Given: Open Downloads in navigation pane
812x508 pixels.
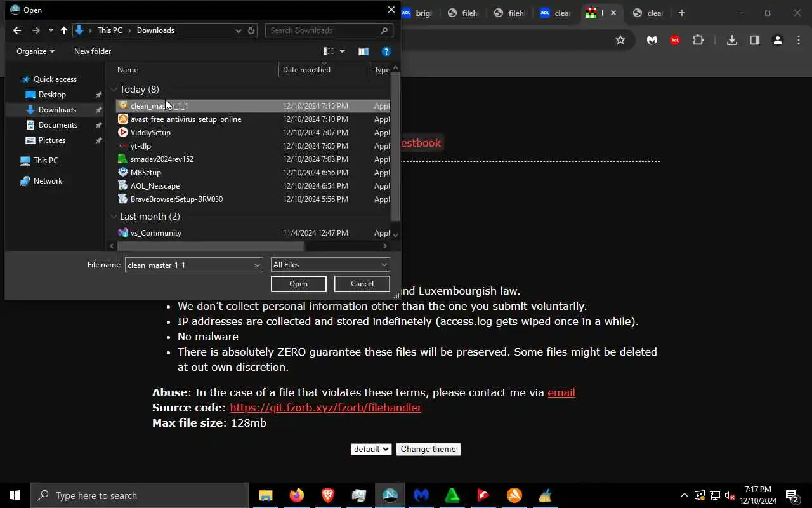Looking at the screenshot, I should [x=57, y=110].
